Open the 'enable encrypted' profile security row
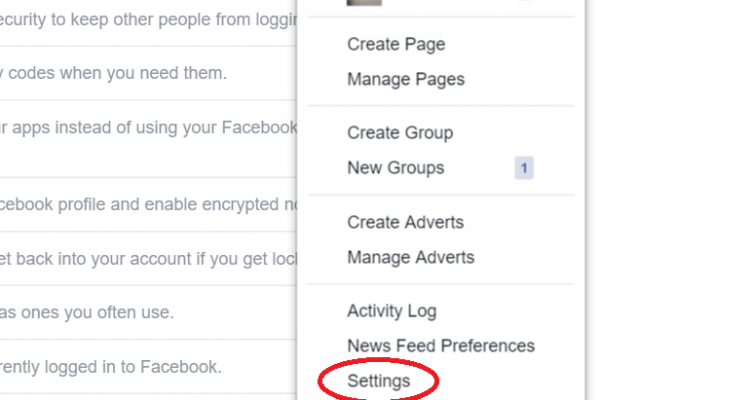This screenshot has width=750, height=400. pyautogui.click(x=148, y=205)
